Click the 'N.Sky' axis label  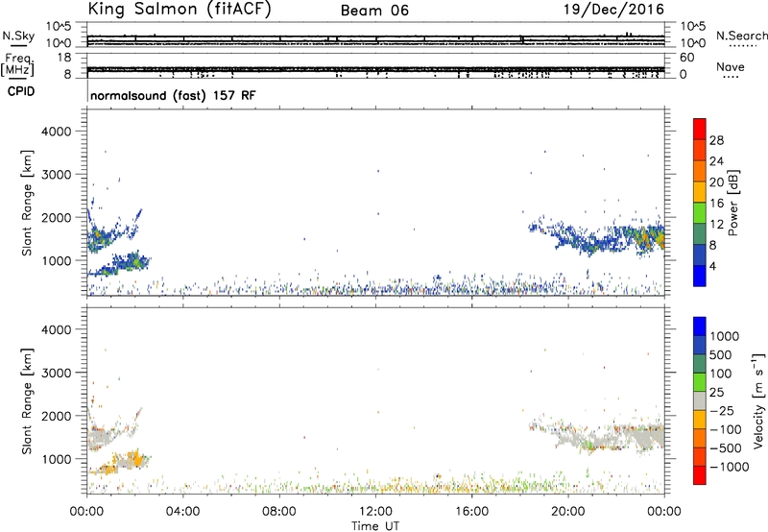(x=18, y=36)
